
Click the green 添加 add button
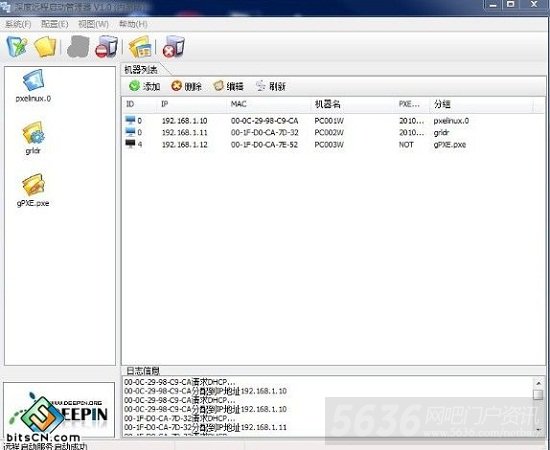[145, 86]
